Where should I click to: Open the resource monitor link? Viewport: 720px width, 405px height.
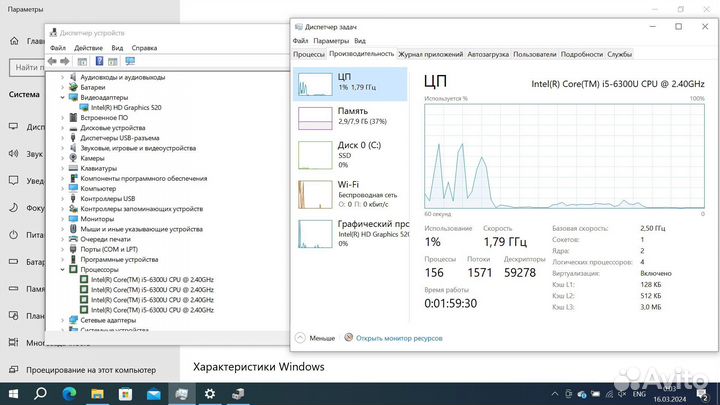click(x=399, y=338)
